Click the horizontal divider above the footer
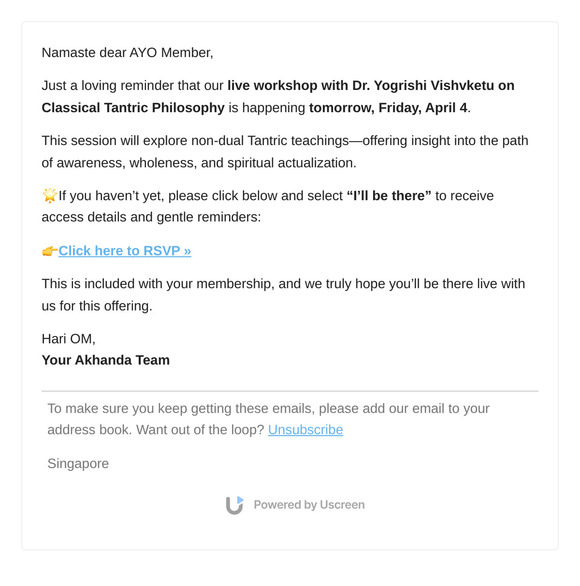580x586 pixels. [x=290, y=391]
